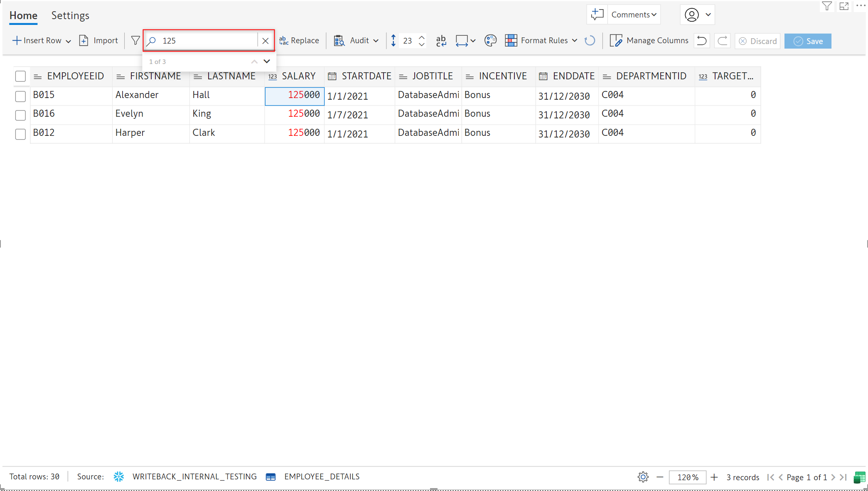868x491 pixels.
Task: Open the Home tab
Action: tap(23, 15)
